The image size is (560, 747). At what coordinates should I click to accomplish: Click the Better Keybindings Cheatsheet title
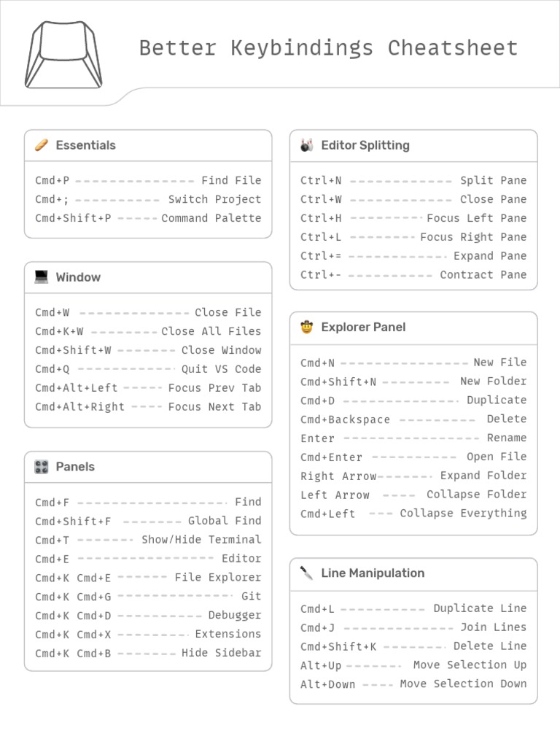click(328, 48)
